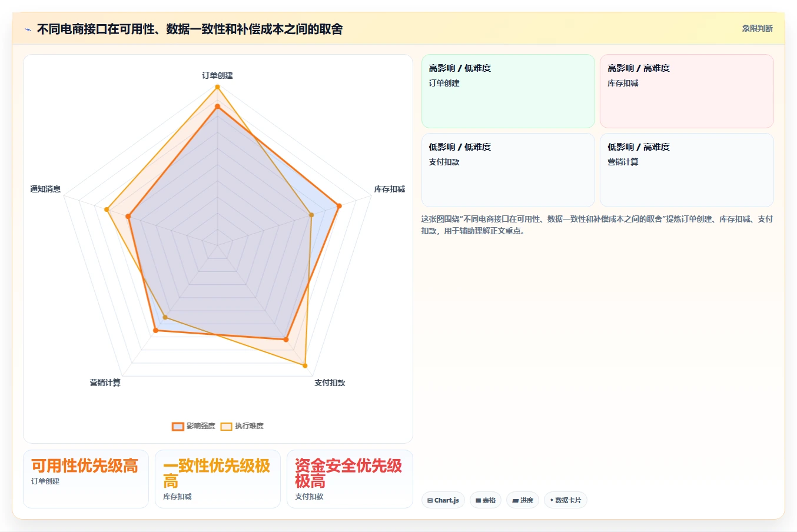797x532 pixels.
Task: Click 影响强度 data point on 库存扣减 axis
Action: (339, 206)
